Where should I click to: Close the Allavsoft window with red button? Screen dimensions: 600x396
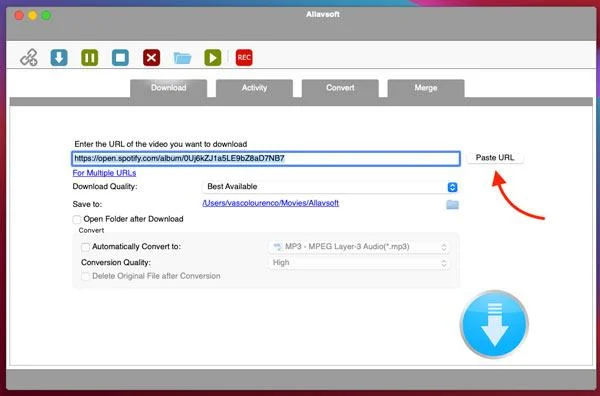click(x=19, y=16)
